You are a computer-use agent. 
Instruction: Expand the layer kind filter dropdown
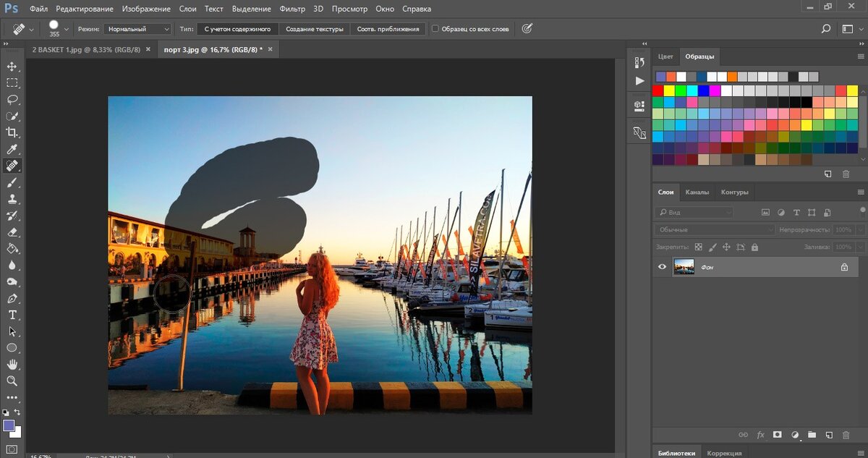694,213
